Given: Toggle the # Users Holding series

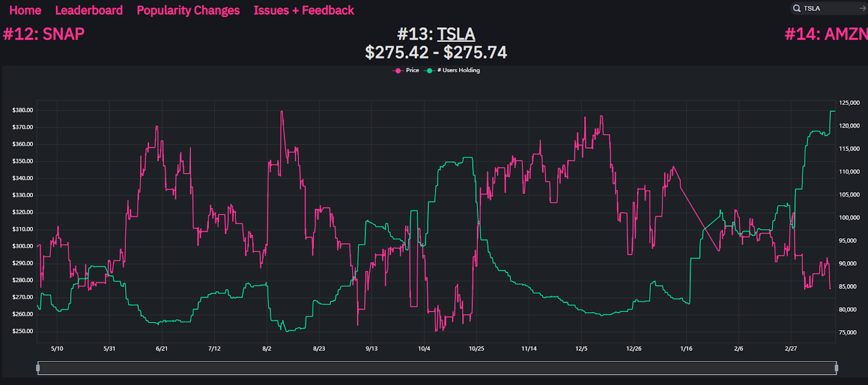Looking at the screenshot, I should coord(452,70).
